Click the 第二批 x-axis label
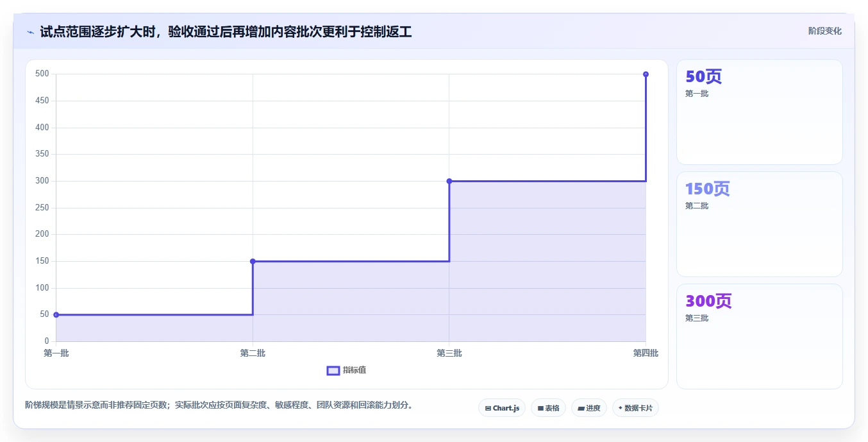 click(253, 353)
